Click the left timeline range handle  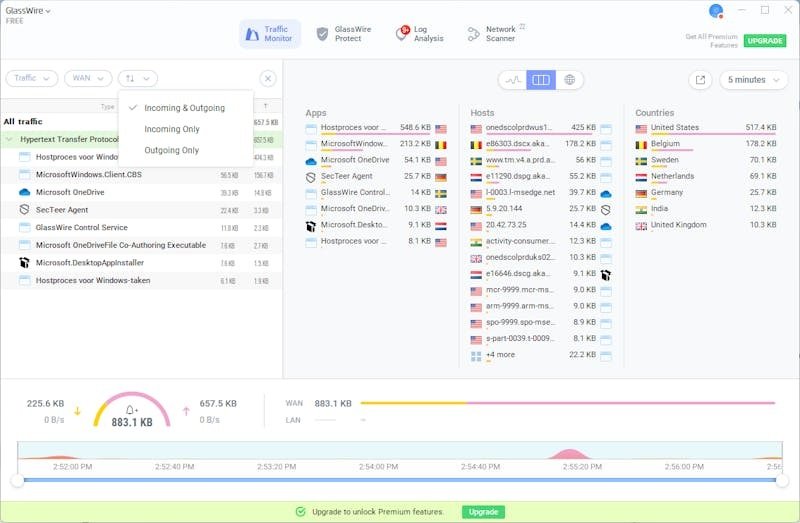click(17, 480)
